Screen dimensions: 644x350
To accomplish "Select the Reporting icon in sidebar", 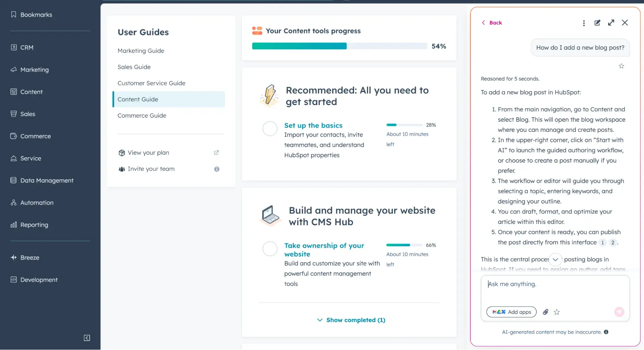I will tap(13, 225).
